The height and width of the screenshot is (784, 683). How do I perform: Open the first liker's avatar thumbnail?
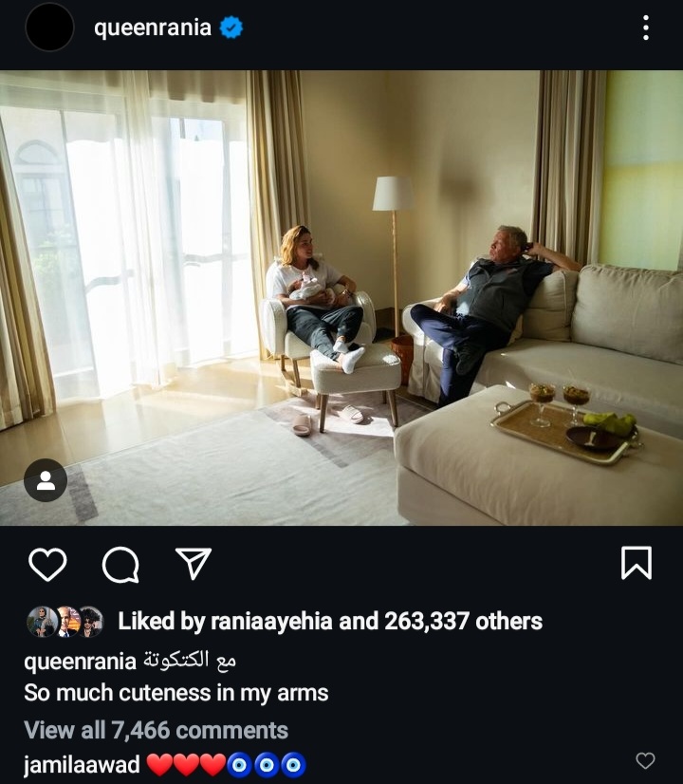pyautogui.click(x=41, y=622)
